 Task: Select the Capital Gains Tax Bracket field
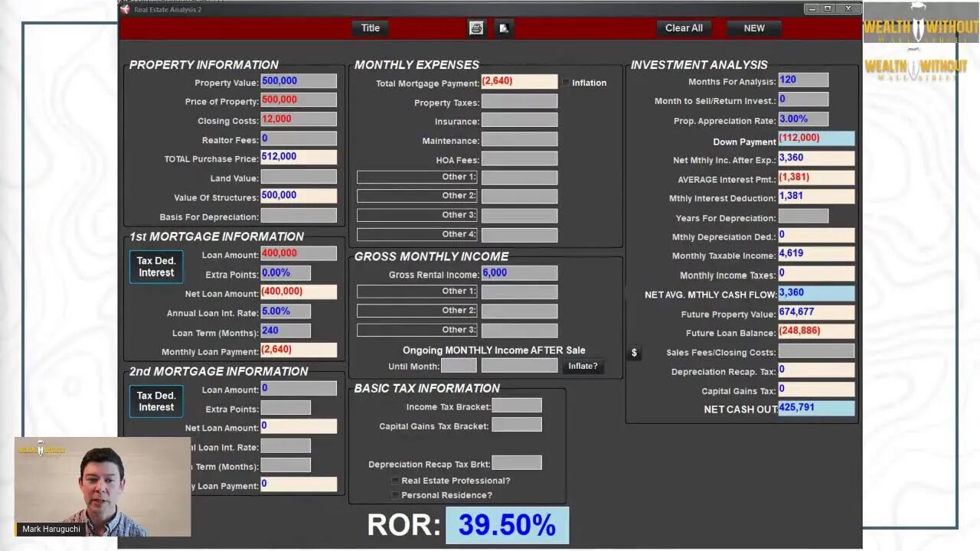pyautogui.click(x=517, y=425)
